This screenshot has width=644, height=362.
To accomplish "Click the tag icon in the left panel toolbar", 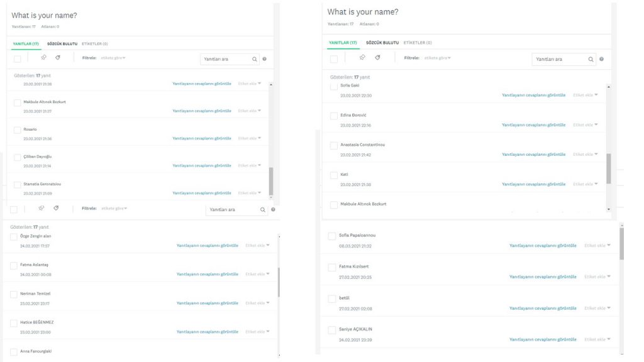I will point(58,57).
